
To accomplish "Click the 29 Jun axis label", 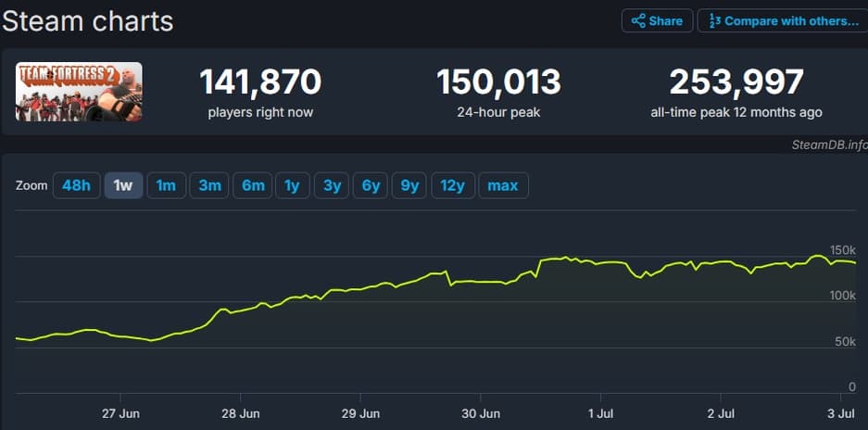I will pyautogui.click(x=360, y=413).
